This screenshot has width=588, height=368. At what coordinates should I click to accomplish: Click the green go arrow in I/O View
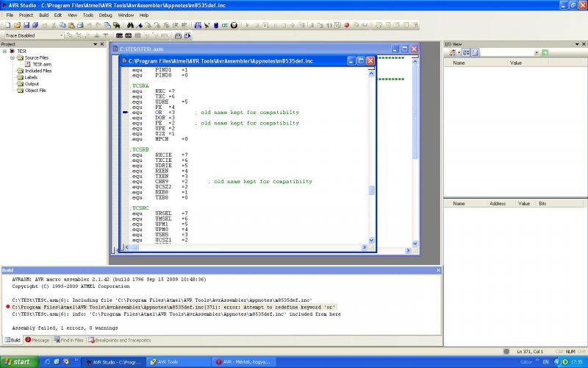tap(545, 52)
